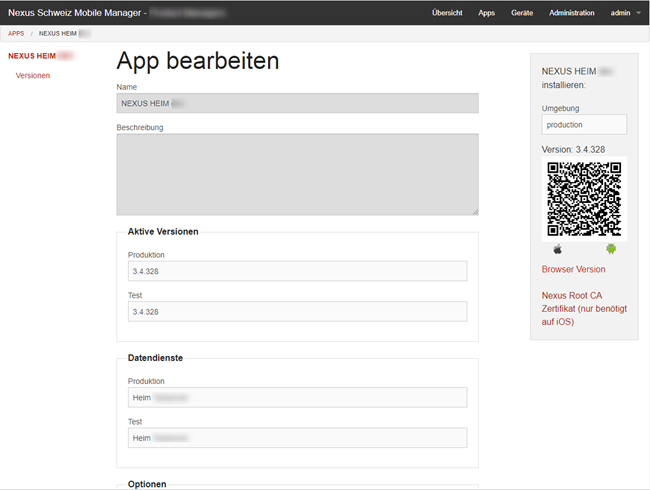Open Versionen in the sidebar

pos(33,75)
